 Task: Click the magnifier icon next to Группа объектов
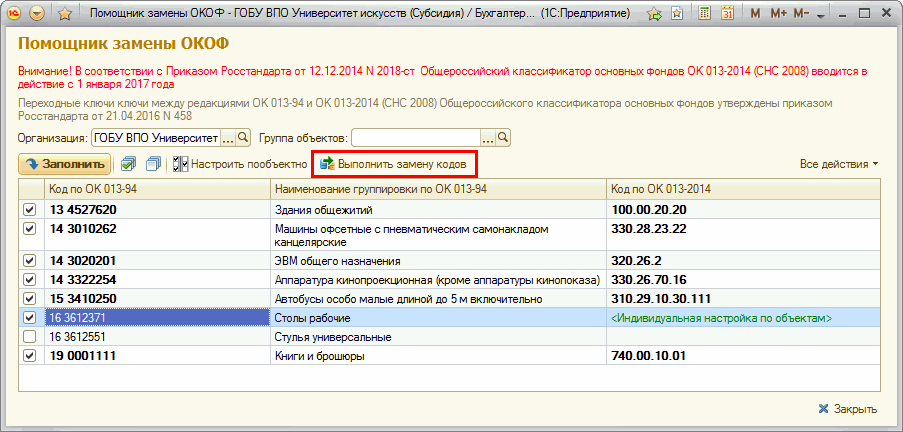[x=503, y=137]
